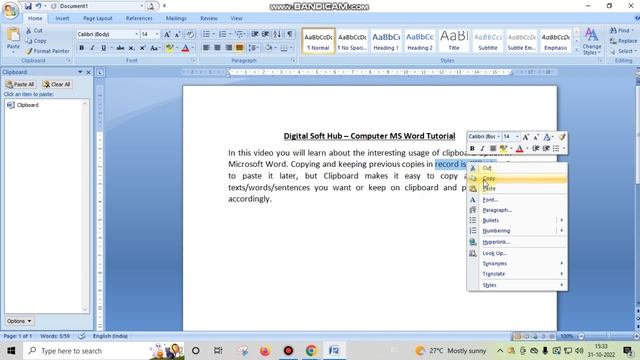Viewport: 640px width, 360px height.
Task: Apply the Title style from gallery
Action: [x=454, y=41]
